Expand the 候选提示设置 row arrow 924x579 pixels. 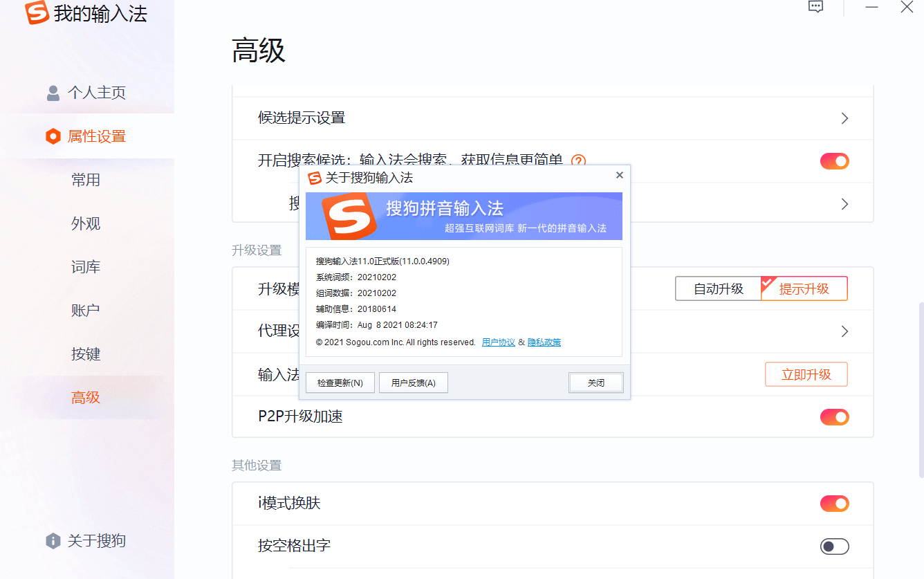[844, 118]
